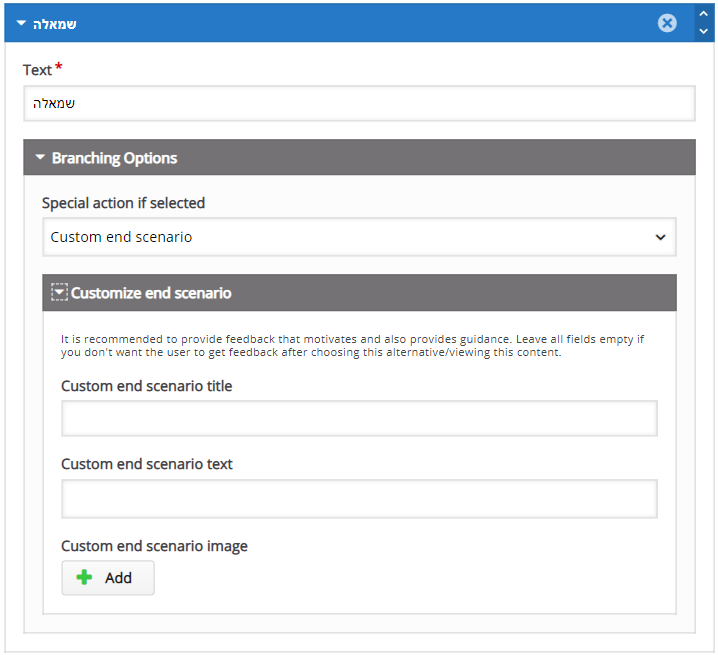This screenshot has height=655, width=718.
Task: Move the שמאלה item down
Action: (704, 32)
